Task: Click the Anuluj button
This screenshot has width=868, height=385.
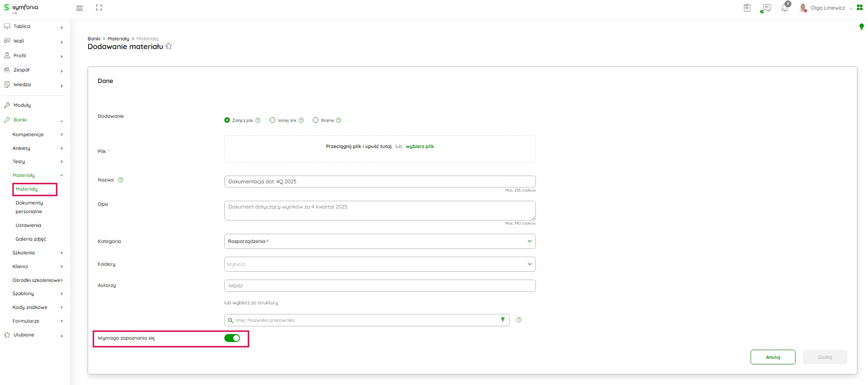Action: pyautogui.click(x=773, y=357)
